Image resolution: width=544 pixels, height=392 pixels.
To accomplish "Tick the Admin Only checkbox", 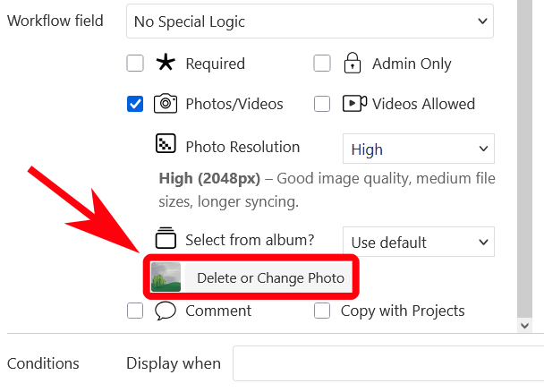I will coord(322,64).
